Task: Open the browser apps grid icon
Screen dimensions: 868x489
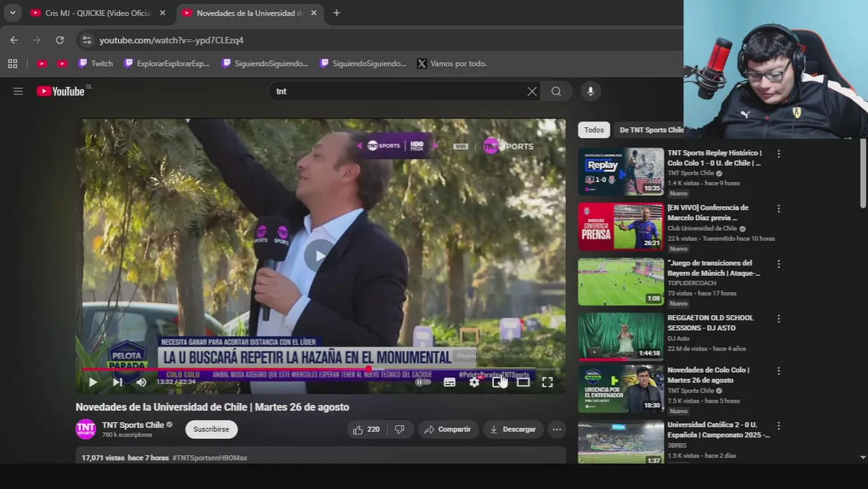Action: tap(12, 63)
